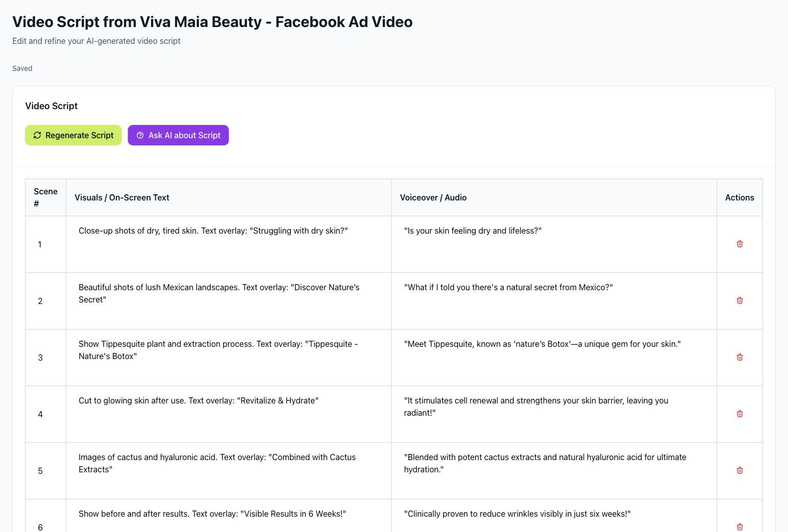Click the 'Voiceover / Audio' column header
Image resolution: width=788 pixels, height=532 pixels.
click(554, 197)
